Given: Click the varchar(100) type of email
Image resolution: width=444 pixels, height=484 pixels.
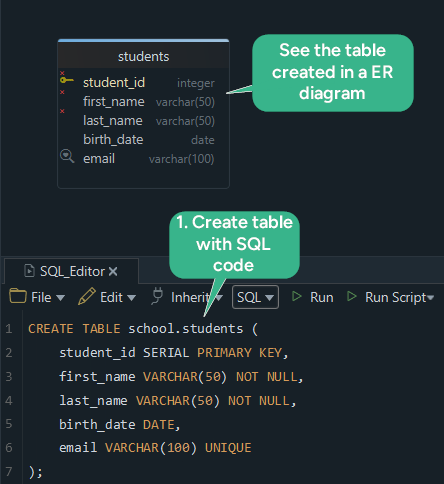Looking at the screenshot, I should click(x=181, y=159).
